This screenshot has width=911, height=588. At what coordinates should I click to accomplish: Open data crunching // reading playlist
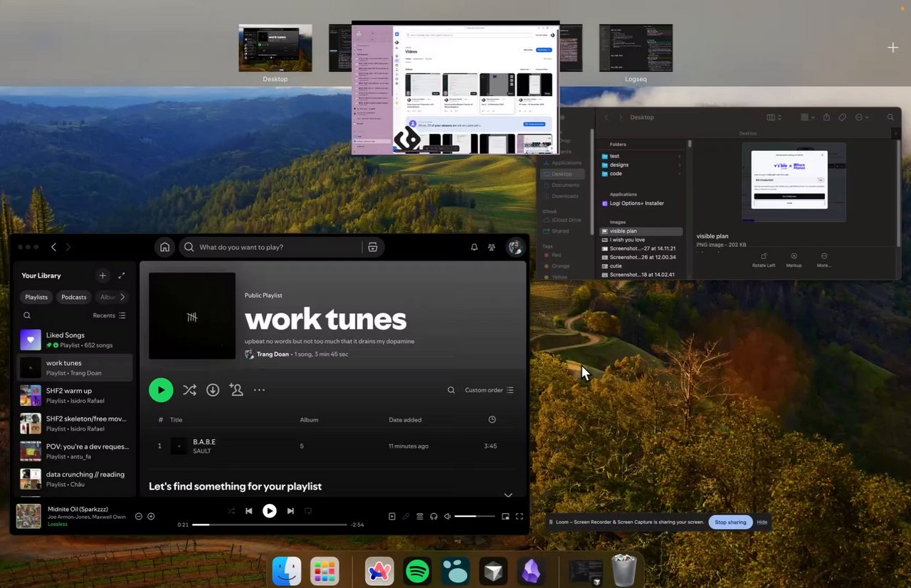[74, 479]
